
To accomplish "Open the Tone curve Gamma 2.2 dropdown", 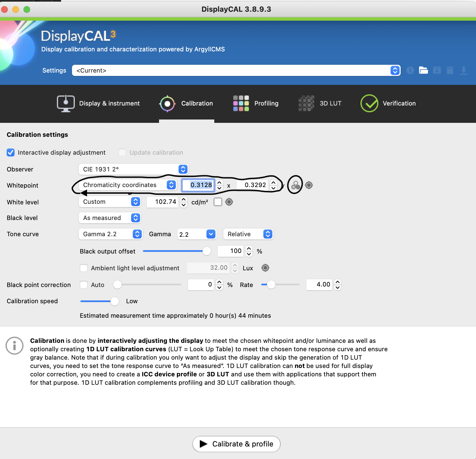I will tap(110, 234).
